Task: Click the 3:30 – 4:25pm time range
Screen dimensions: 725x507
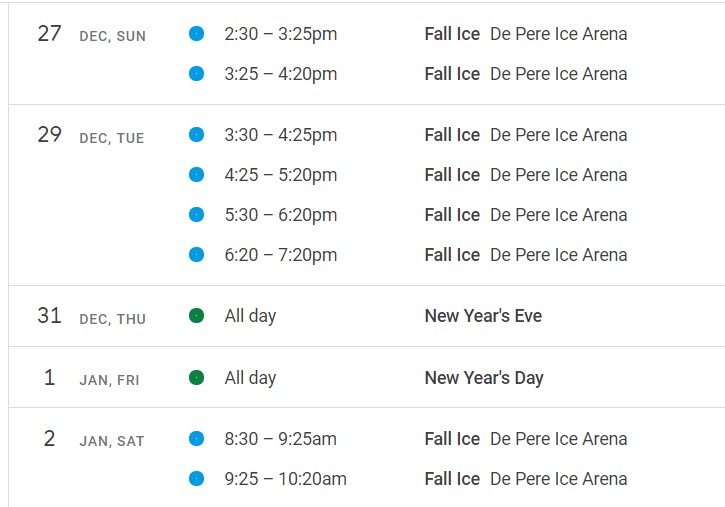Action: (281, 135)
